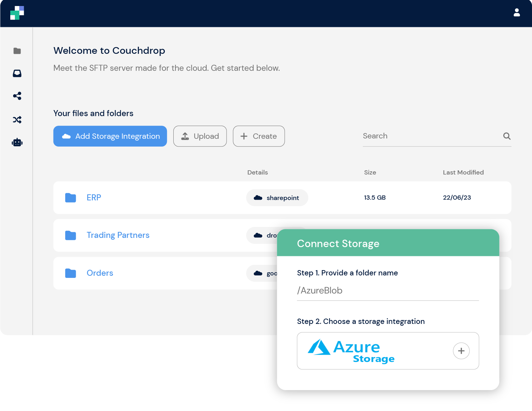
Task: Open the Files folder sidebar icon
Action: pos(17,51)
